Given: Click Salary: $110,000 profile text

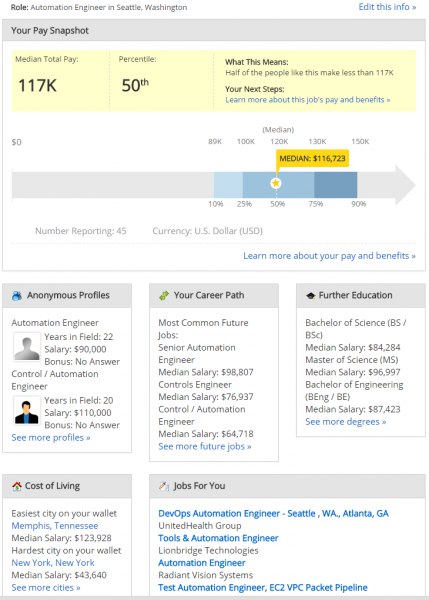Looking at the screenshot, I should point(78,413).
